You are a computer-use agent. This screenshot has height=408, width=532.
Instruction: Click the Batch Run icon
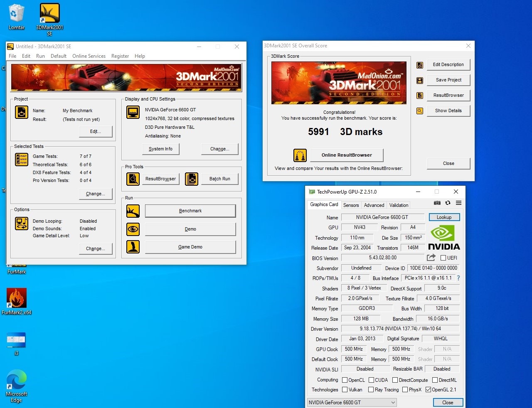(192, 179)
